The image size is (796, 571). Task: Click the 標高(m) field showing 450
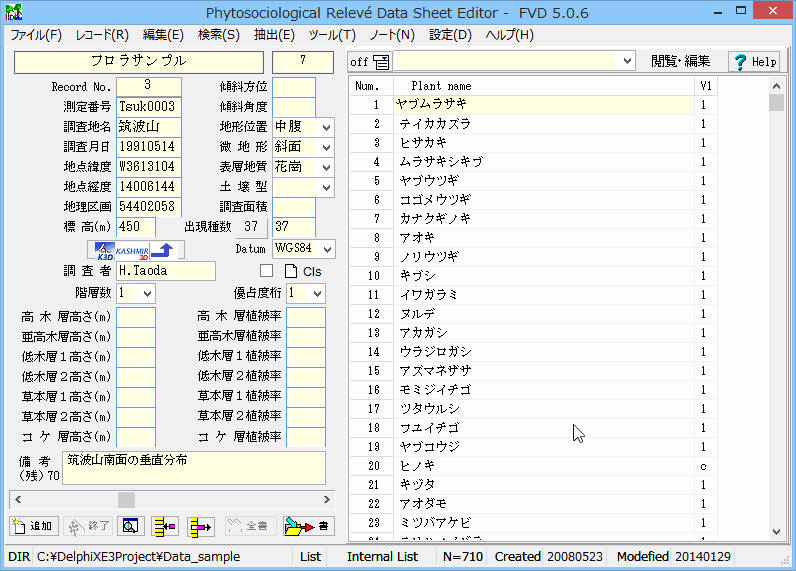pos(136,226)
